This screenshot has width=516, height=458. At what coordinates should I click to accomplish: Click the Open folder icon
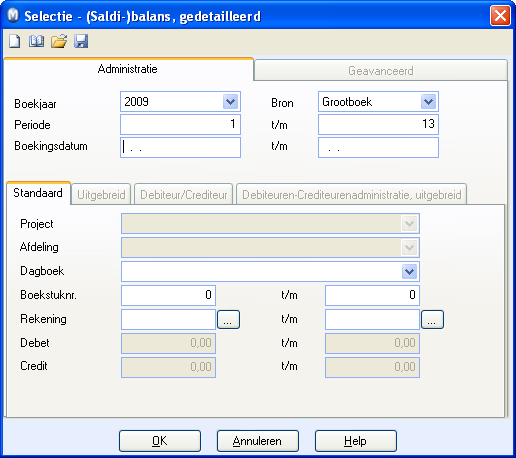click(59, 41)
